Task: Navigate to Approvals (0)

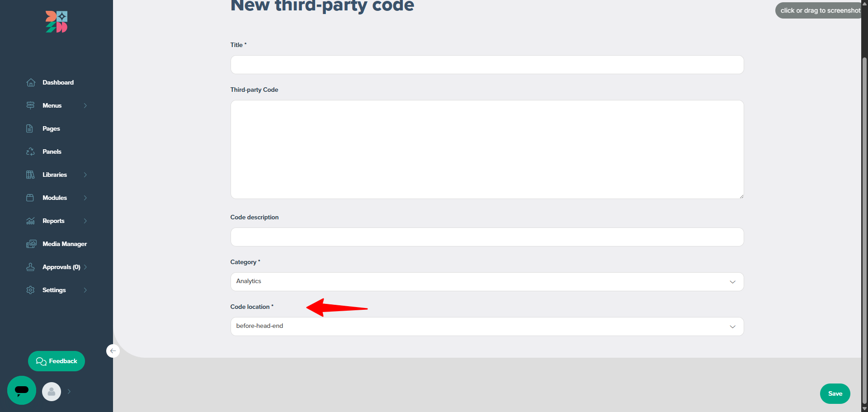Action: pyautogui.click(x=61, y=267)
